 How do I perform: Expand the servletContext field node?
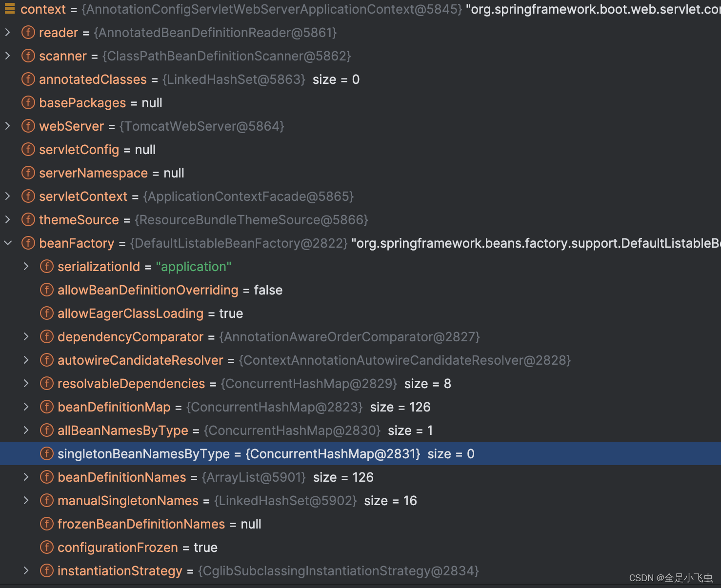point(7,196)
